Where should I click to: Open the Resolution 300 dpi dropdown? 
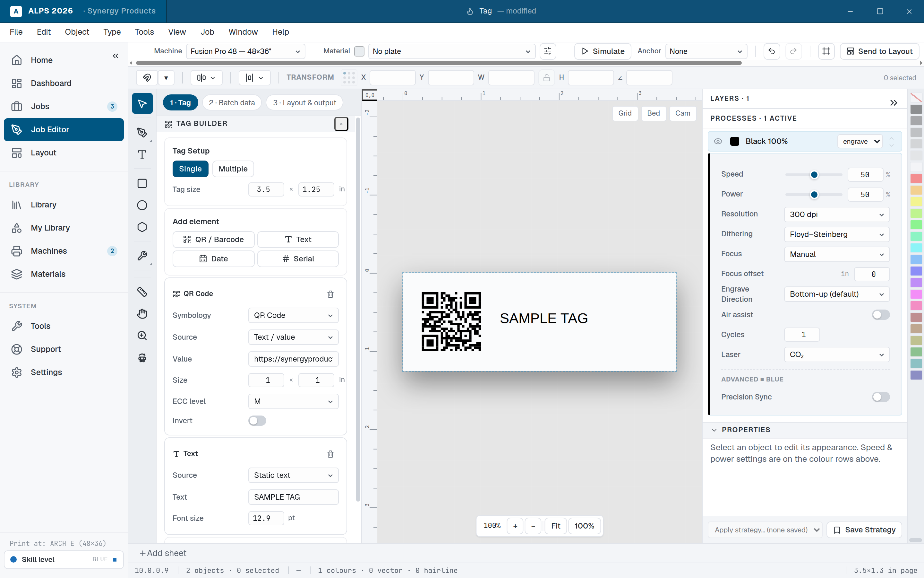click(837, 215)
